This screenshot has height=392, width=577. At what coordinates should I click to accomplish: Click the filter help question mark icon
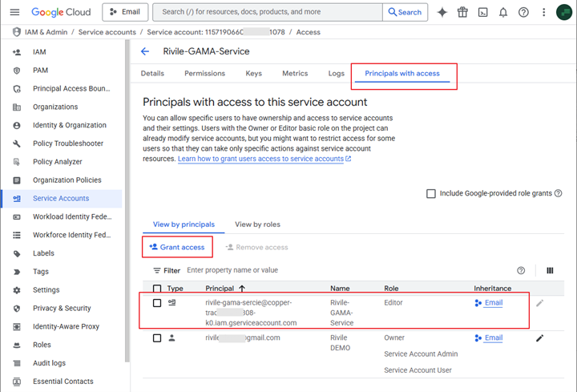coord(521,270)
